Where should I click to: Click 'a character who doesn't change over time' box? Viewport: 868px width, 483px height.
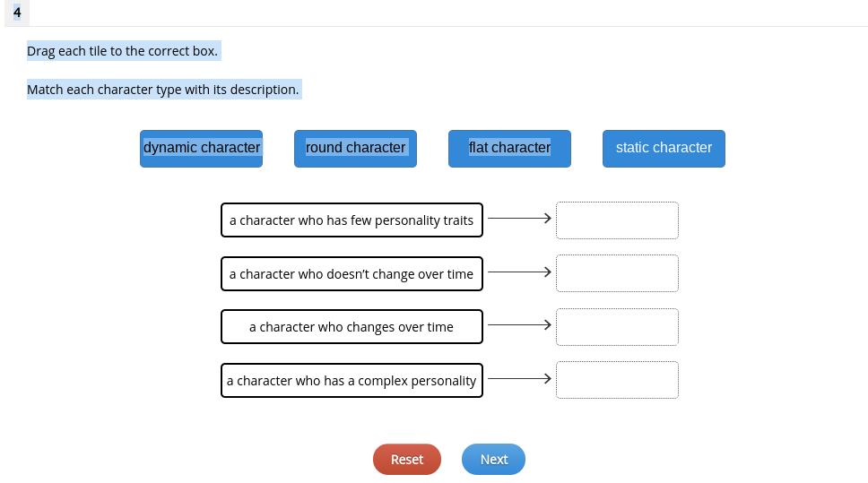tap(352, 273)
